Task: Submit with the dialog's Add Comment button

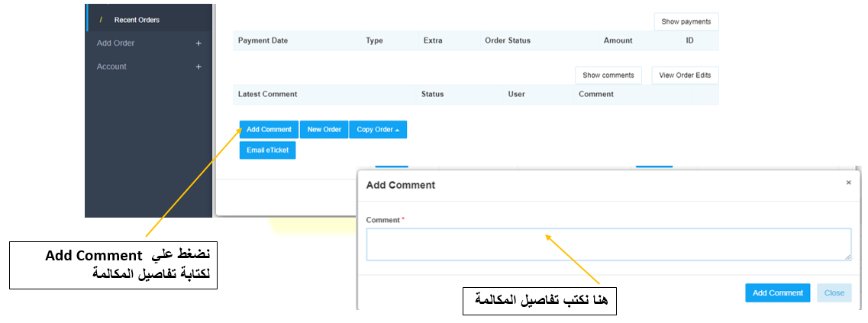Action: point(778,293)
